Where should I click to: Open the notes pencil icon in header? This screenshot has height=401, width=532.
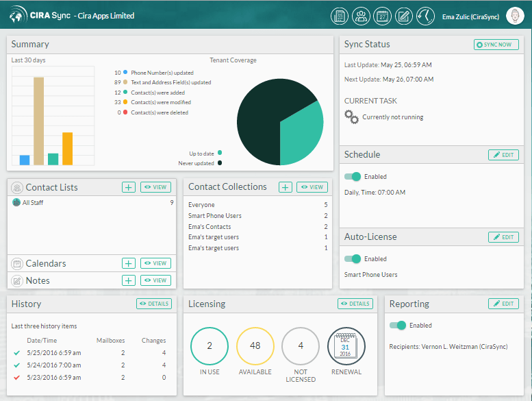[x=404, y=15]
